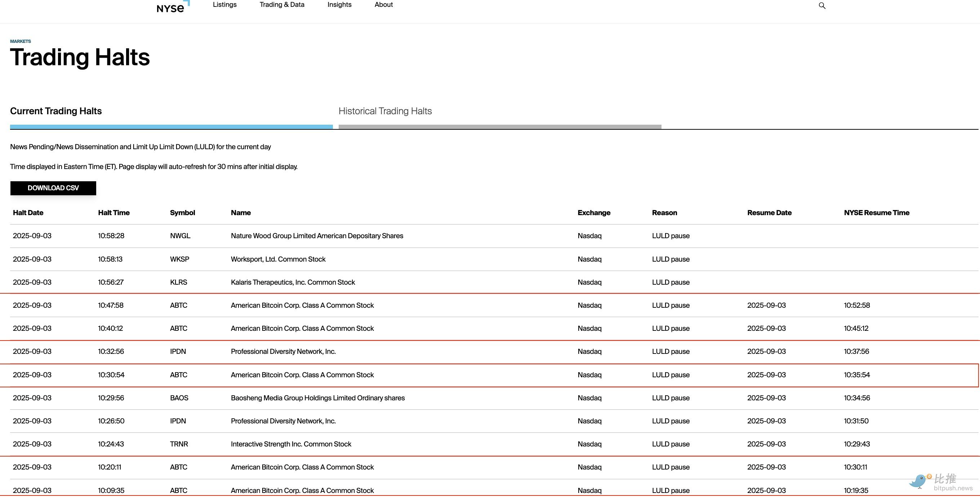Click the NYSE Resume Time column header

[x=877, y=213]
